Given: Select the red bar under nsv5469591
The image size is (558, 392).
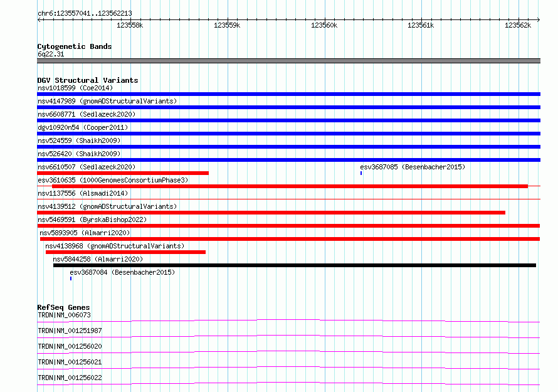Looking at the screenshot, I should 288,226.
